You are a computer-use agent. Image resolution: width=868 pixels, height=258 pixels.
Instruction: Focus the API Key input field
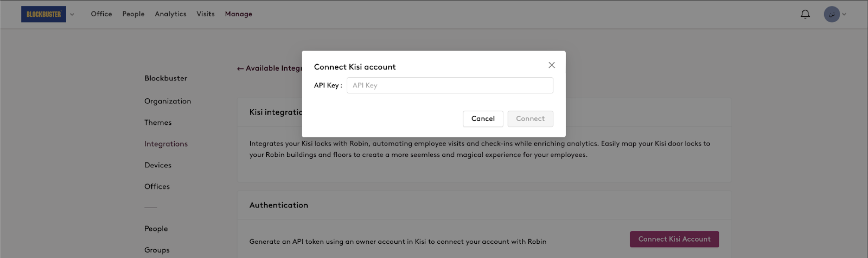pyautogui.click(x=449, y=85)
